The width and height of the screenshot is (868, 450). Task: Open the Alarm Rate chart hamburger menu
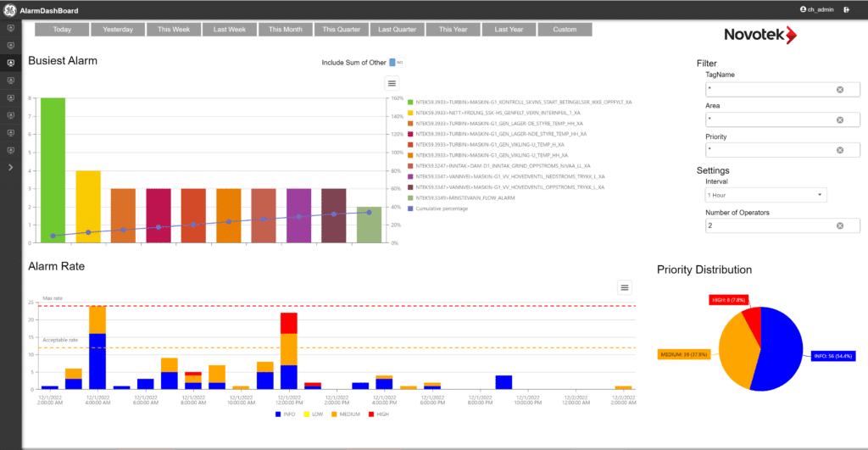tap(625, 288)
